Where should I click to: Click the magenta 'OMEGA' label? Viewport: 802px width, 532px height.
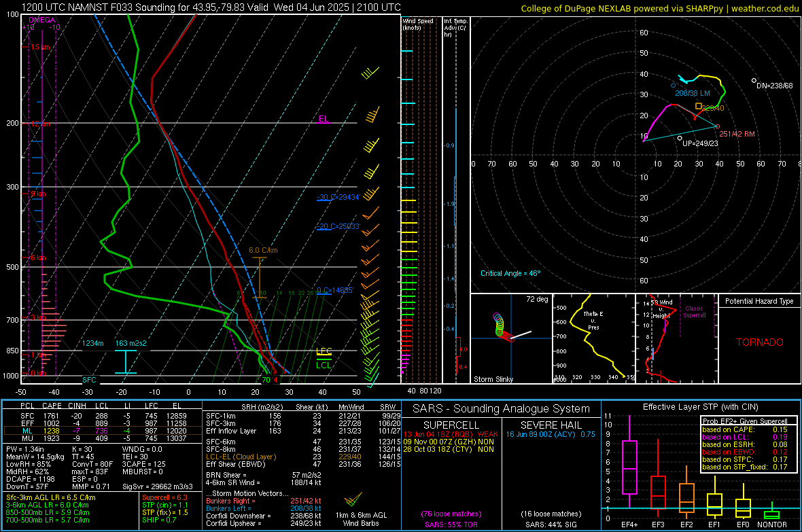[42, 20]
